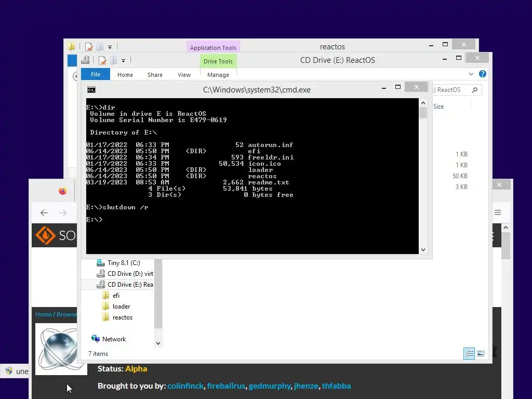Image resolution: width=532 pixels, height=399 pixels.
Task: Click the 50 KB size cell
Action: point(460,176)
